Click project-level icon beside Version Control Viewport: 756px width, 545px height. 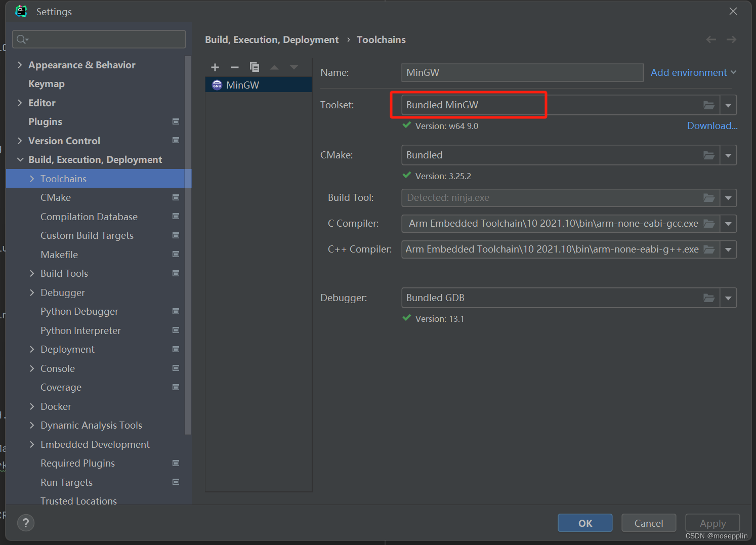click(x=176, y=140)
